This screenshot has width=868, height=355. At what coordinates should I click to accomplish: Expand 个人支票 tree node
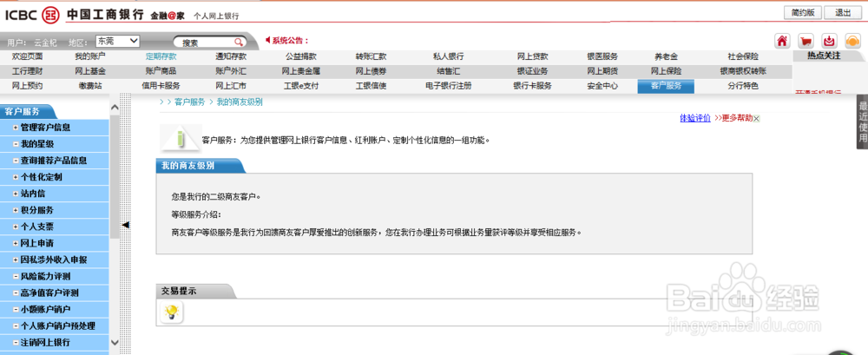[x=16, y=227]
